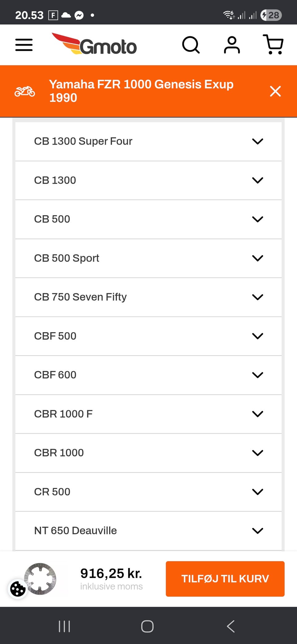Tap the Gmoto logo
Viewport: 297px width, 644px height.
[94, 44]
